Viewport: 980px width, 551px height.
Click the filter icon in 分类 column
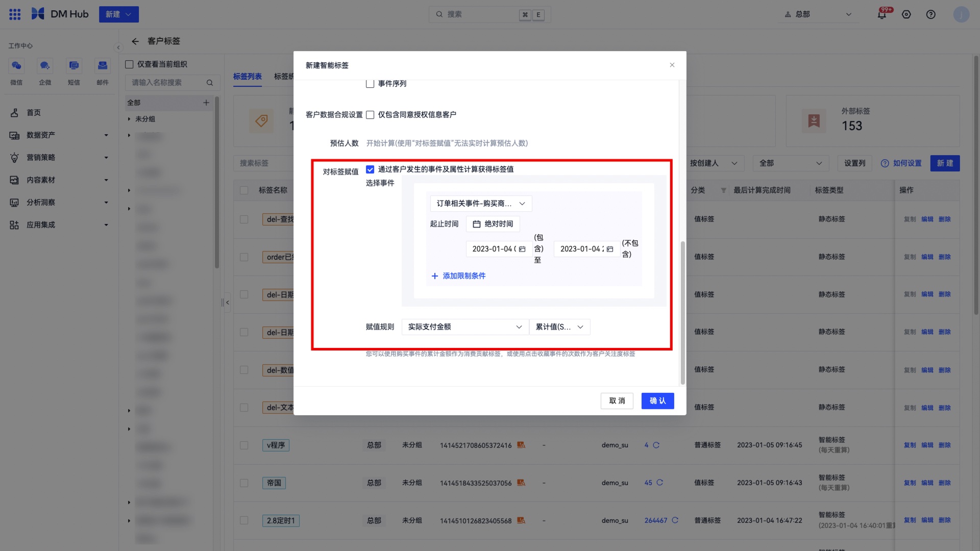(x=723, y=190)
